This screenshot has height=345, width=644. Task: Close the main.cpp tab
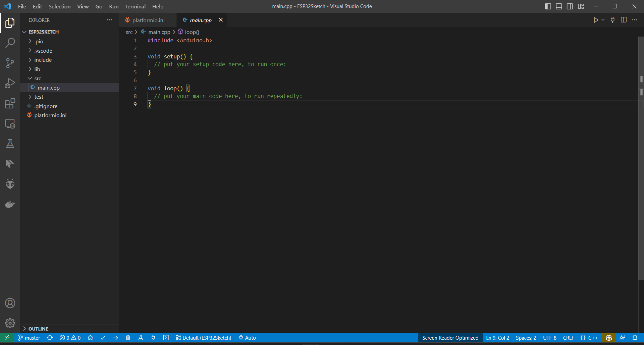click(221, 20)
